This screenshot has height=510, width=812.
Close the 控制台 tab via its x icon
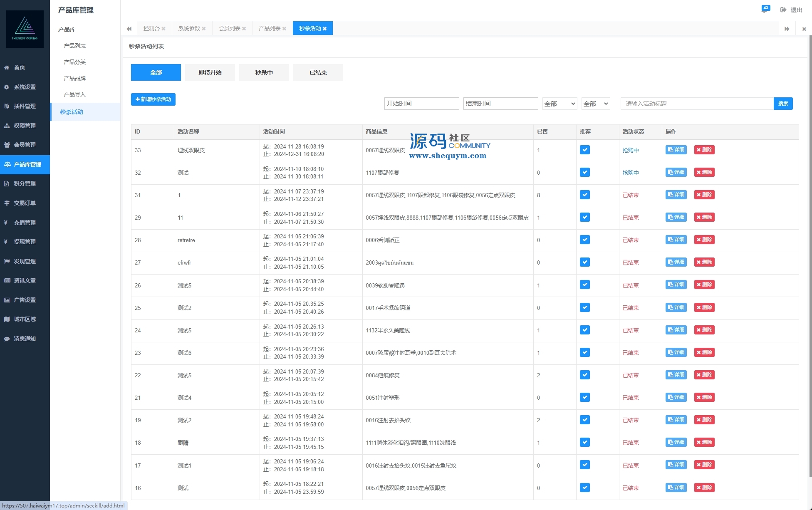pos(163,29)
